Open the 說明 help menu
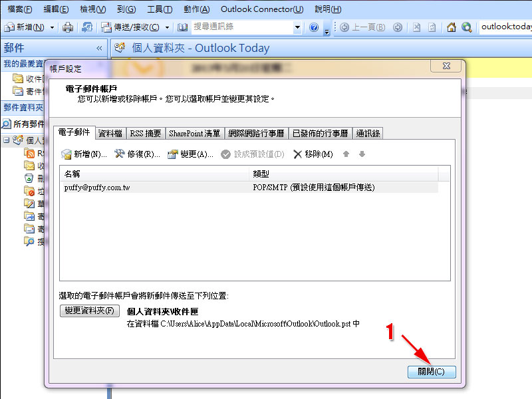532x399 pixels. click(x=328, y=9)
